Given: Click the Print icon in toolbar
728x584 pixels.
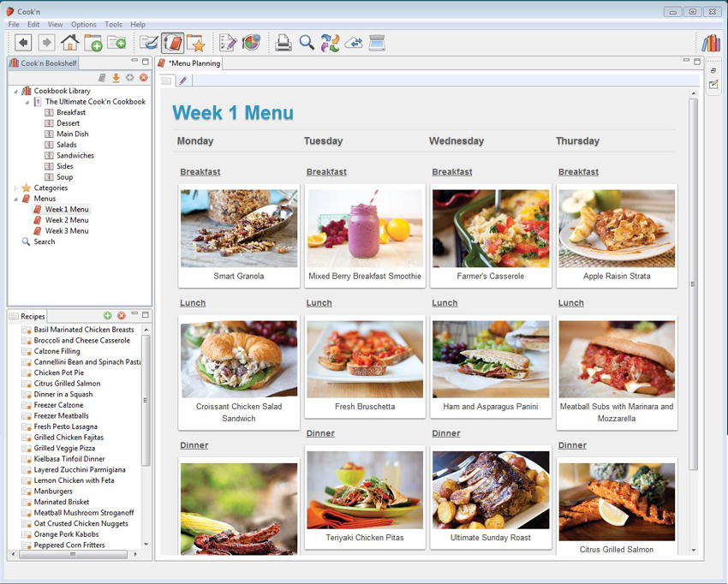Looking at the screenshot, I should pyautogui.click(x=283, y=43).
